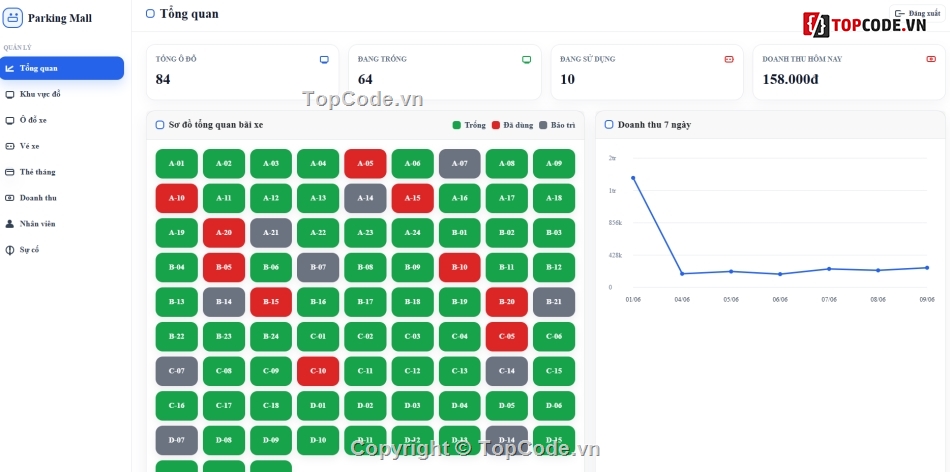950x472 pixels.
Task: Select maintenance slot A-21
Action: coord(271,233)
